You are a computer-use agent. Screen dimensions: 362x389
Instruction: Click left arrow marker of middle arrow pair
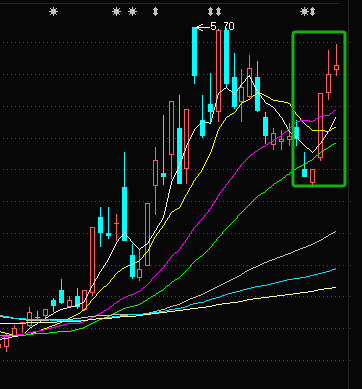coord(210,12)
